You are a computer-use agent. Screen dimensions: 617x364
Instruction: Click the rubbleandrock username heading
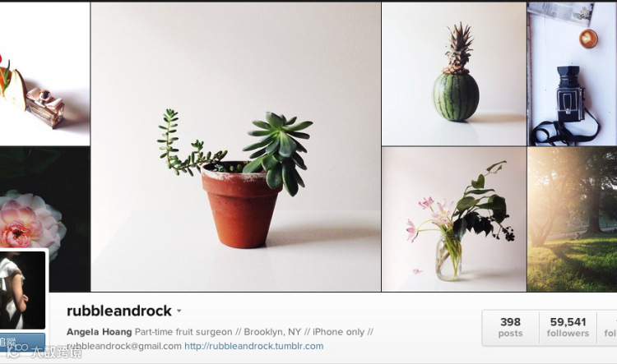(x=119, y=311)
